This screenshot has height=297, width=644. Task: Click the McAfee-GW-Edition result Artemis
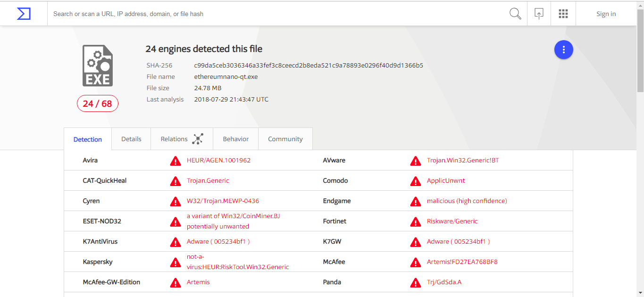pos(198,282)
